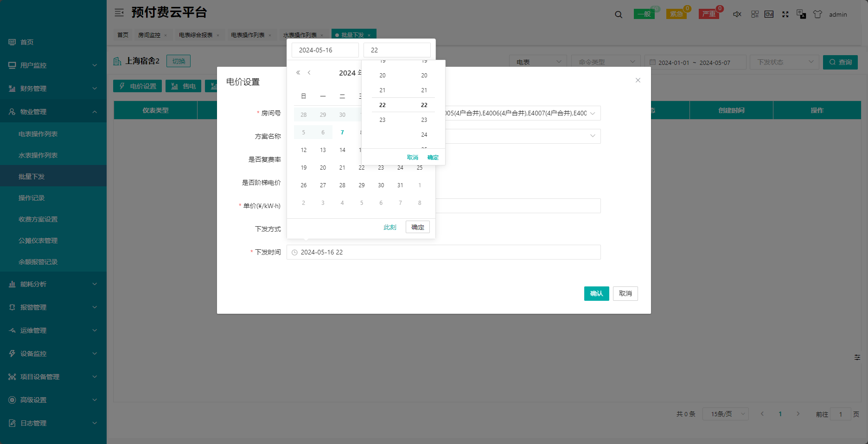Collapse sidebar with the hamburger menu icon
The height and width of the screenshot is (444, 868).
[119, 13]
